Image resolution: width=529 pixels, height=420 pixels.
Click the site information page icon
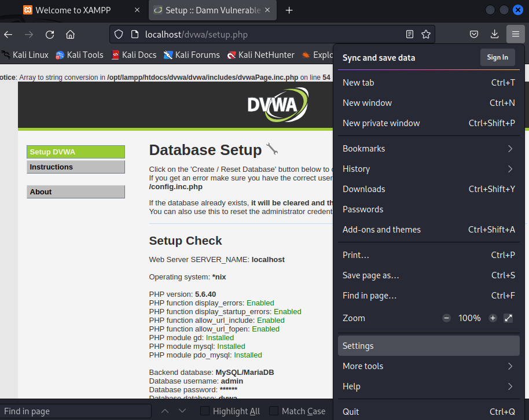pyautogui.click(x=135, y=34)
